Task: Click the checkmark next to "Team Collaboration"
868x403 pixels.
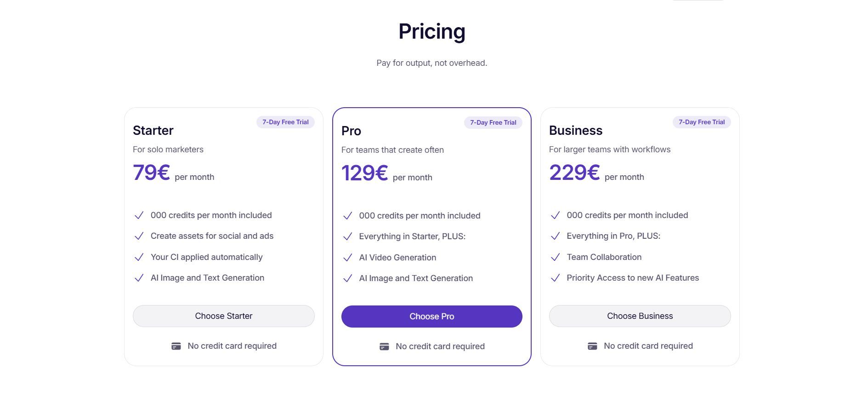Action: tap(556, 257)
